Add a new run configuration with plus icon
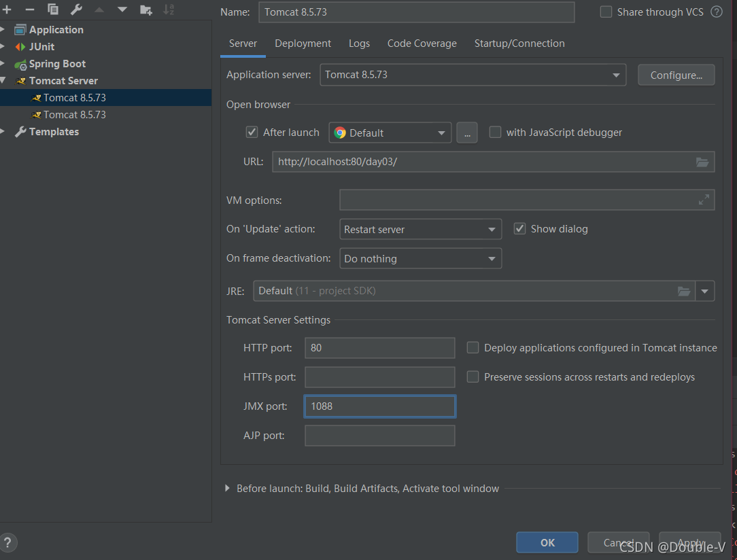This screenshot has width=737, height=560. tap(7, 10)
